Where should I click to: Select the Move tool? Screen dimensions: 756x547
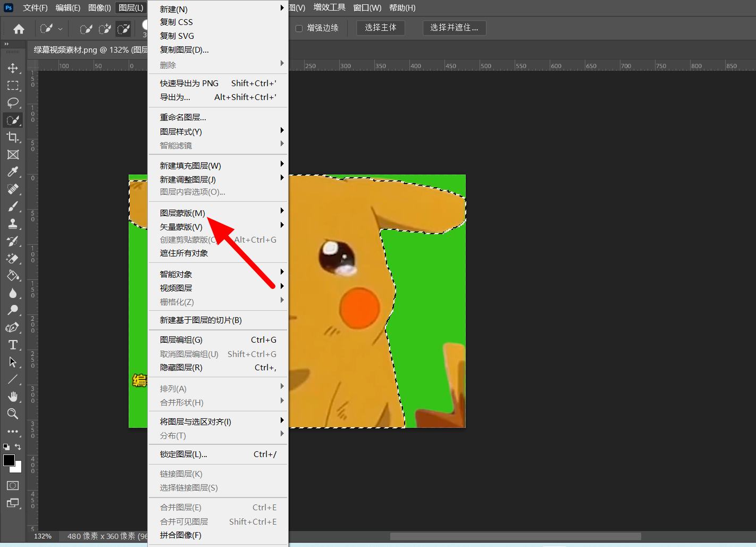coord(13,68)
